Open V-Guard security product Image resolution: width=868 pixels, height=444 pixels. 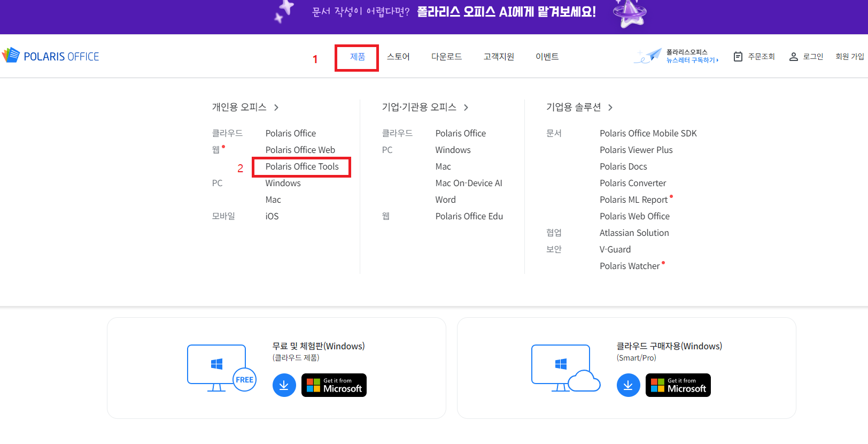(615, 249)
